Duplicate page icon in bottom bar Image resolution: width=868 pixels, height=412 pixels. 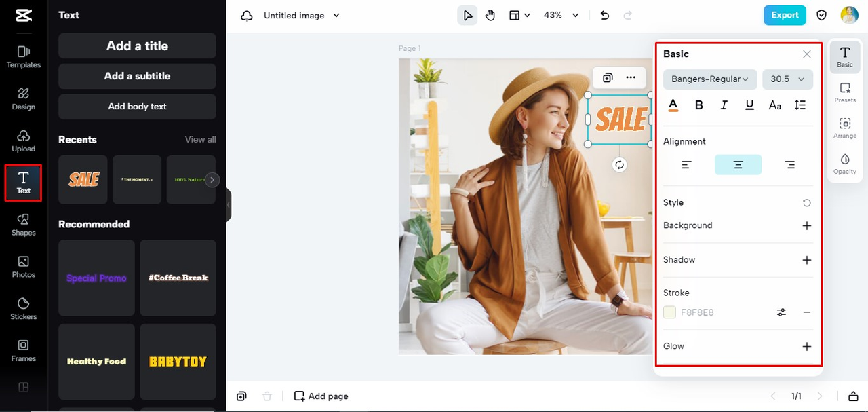point(241,396)
